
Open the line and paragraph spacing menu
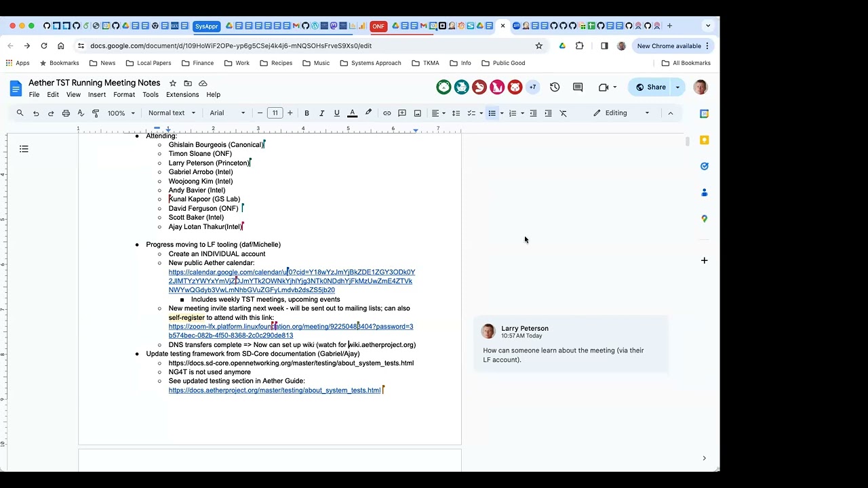[456, 113]
